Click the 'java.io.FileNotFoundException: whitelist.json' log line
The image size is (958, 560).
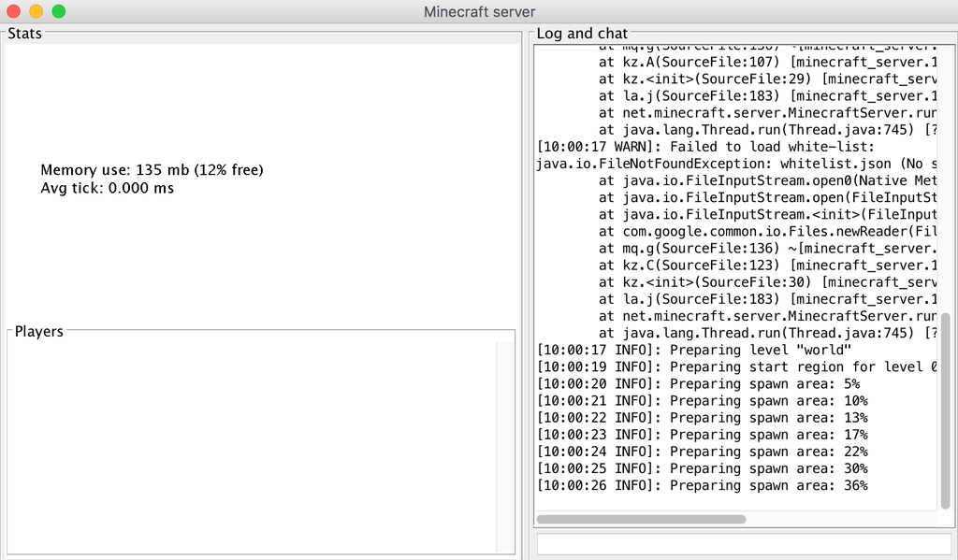click(x=736, y=164)
